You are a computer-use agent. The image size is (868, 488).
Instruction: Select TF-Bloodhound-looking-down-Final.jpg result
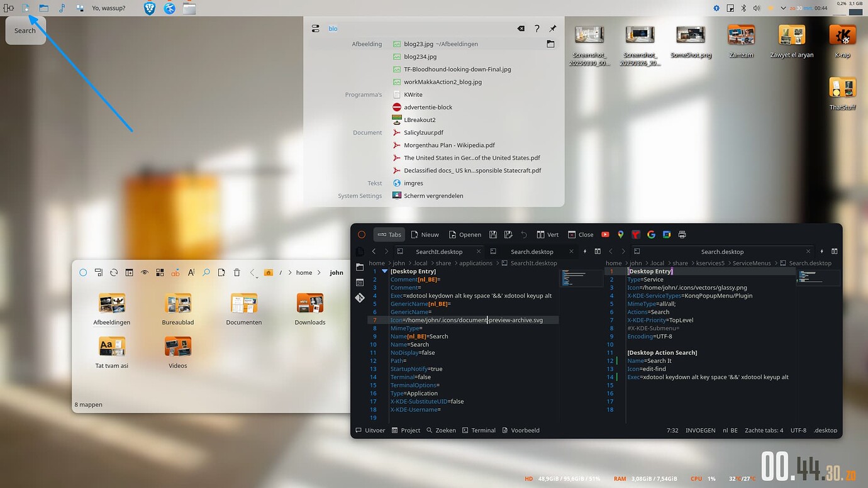(434, 69)
